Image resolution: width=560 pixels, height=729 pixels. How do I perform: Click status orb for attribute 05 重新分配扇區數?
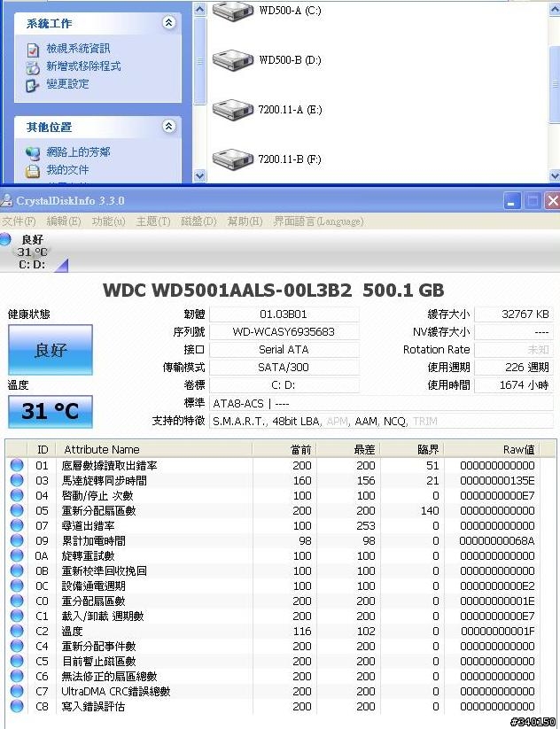coord(17,510)
